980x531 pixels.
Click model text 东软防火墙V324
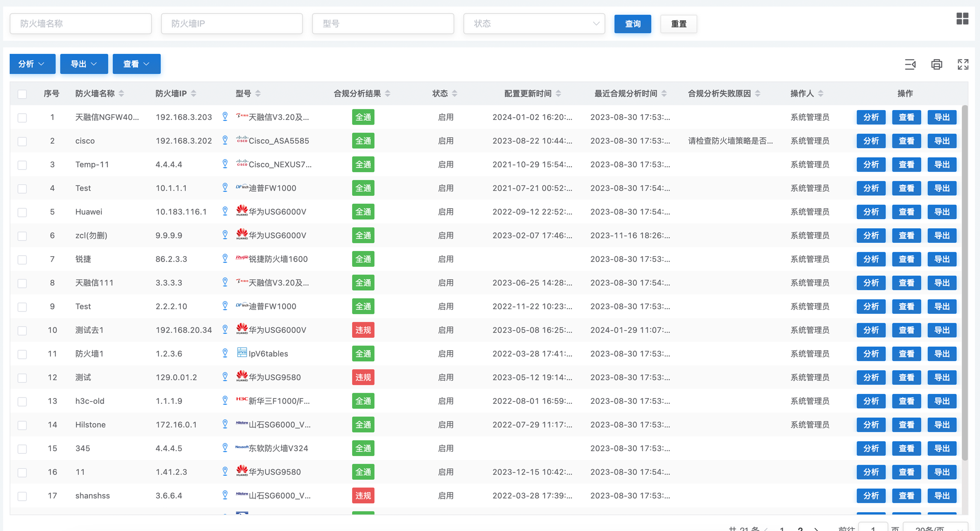[x=278, y=448]
